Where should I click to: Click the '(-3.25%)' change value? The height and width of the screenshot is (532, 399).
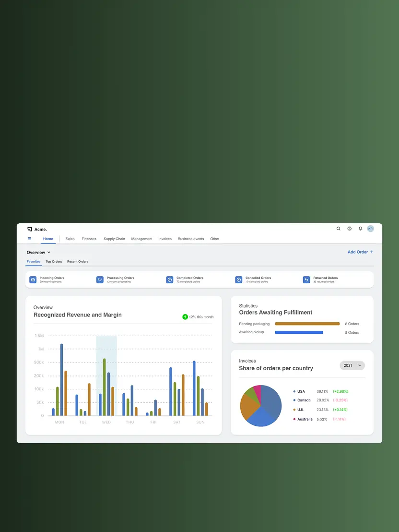tap(340, 400)
